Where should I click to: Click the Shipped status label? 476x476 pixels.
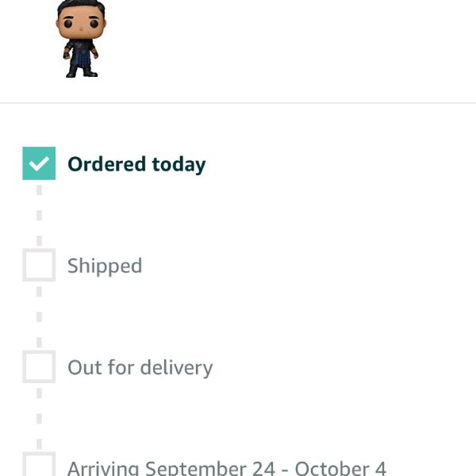[x=105, y=266]
